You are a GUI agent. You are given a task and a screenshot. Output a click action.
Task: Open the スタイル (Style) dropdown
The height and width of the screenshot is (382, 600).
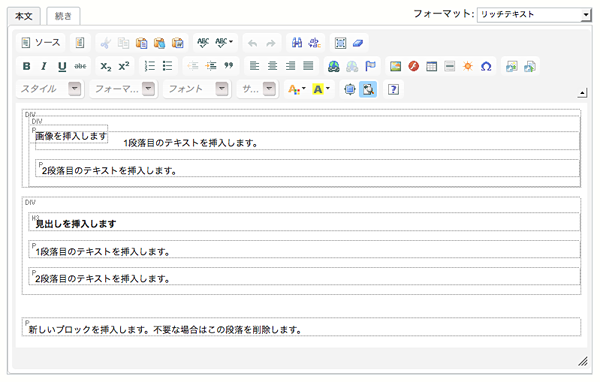coord(50,89)
